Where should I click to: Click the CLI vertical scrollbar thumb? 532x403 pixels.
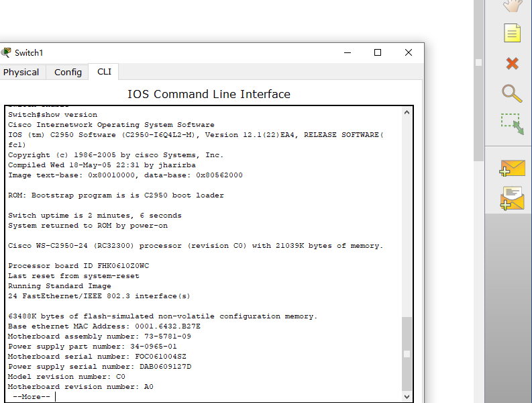[407, 354]
